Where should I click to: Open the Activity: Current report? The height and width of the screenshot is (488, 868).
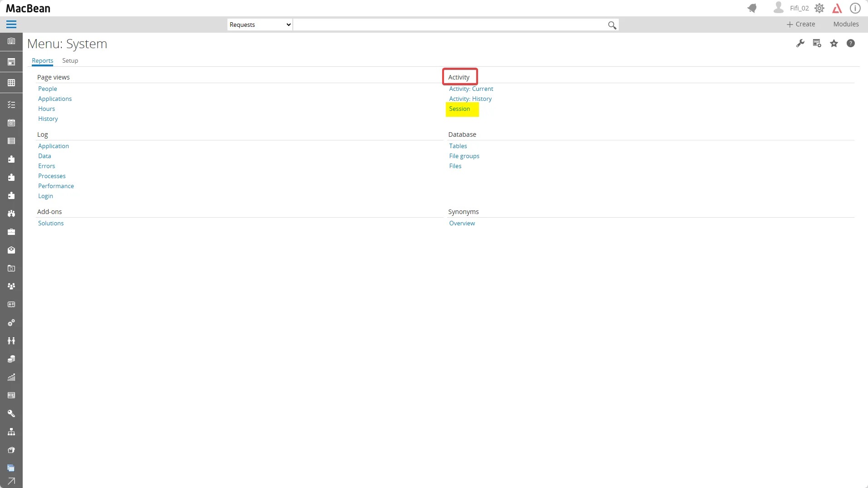coord(471,89)
